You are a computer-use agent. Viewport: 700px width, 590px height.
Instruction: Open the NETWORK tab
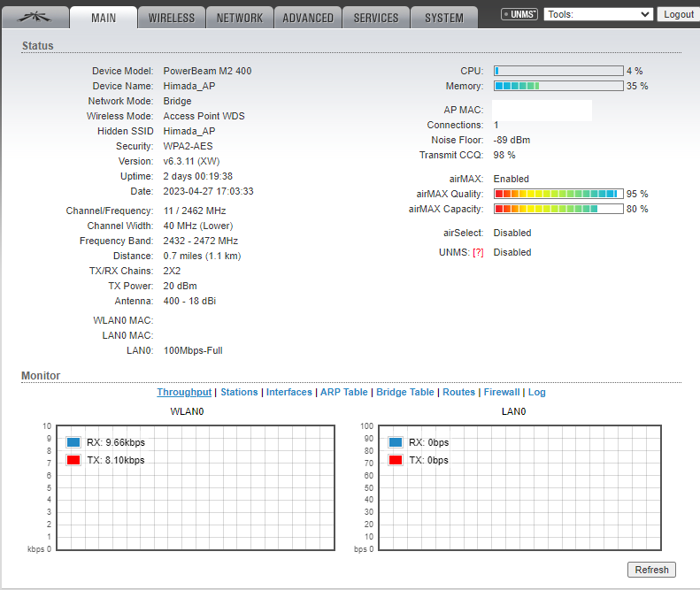(239, 18)
